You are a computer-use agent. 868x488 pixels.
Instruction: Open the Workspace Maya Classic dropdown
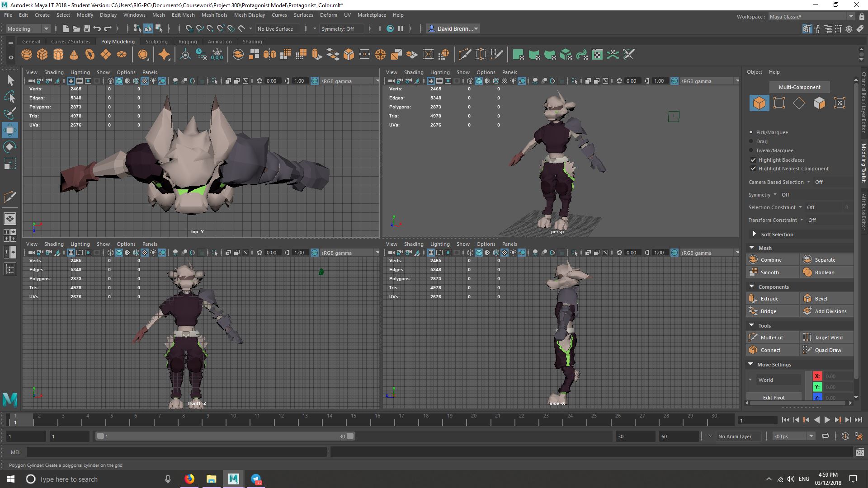pos(811,16)
